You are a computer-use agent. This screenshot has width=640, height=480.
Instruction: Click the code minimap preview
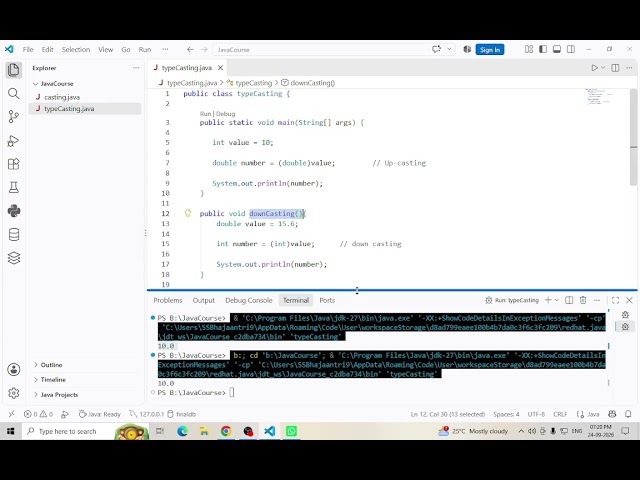point(600,96)
